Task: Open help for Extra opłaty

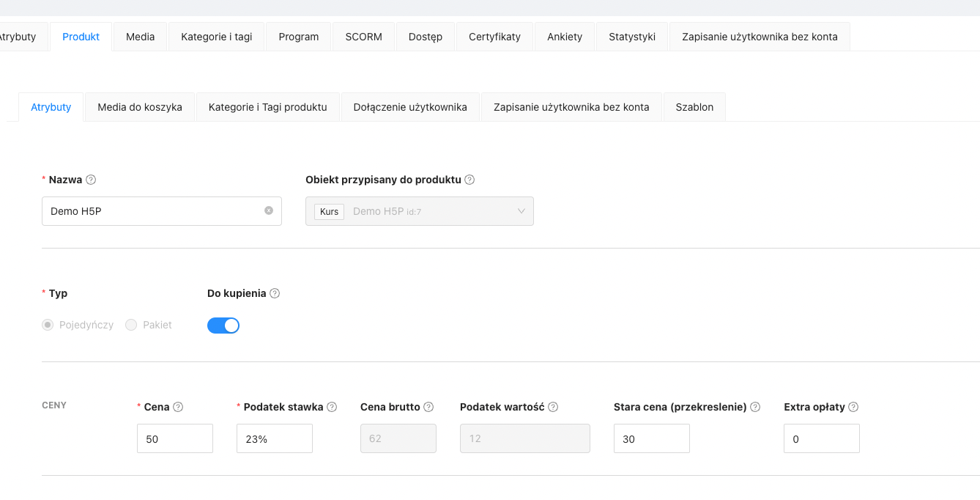Action: click(x=853, y=406)
